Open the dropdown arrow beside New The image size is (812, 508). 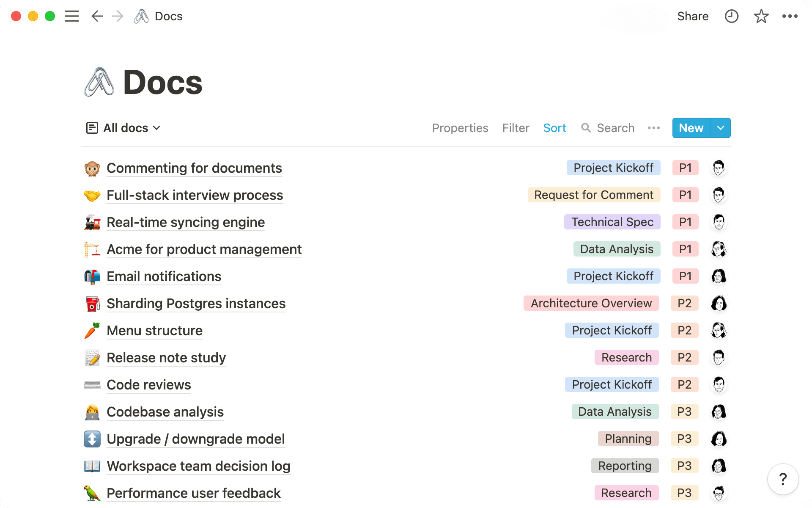721,128
